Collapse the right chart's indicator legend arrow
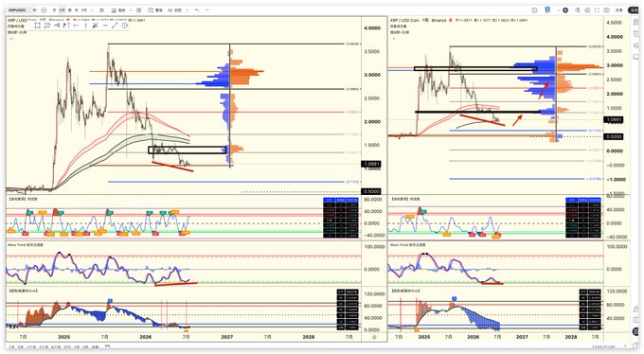Screen dimensions: 644x354 [x=394, y=38]
